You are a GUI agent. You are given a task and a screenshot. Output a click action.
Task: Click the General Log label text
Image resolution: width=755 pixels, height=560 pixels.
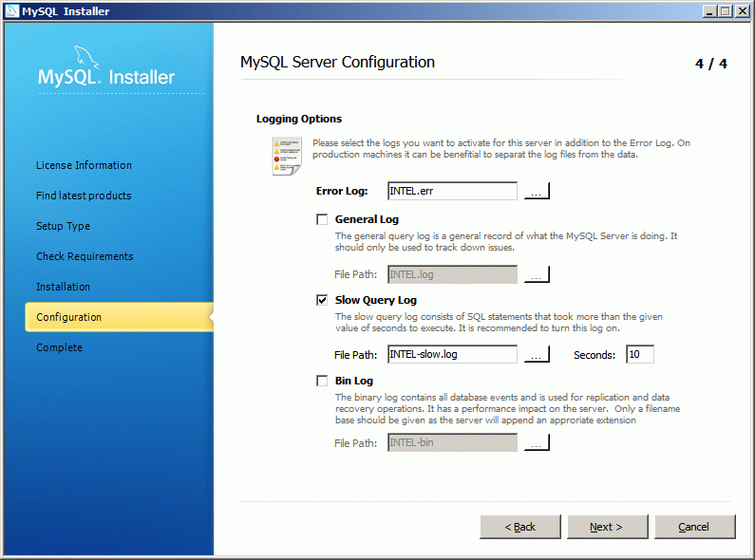(367, 219)
